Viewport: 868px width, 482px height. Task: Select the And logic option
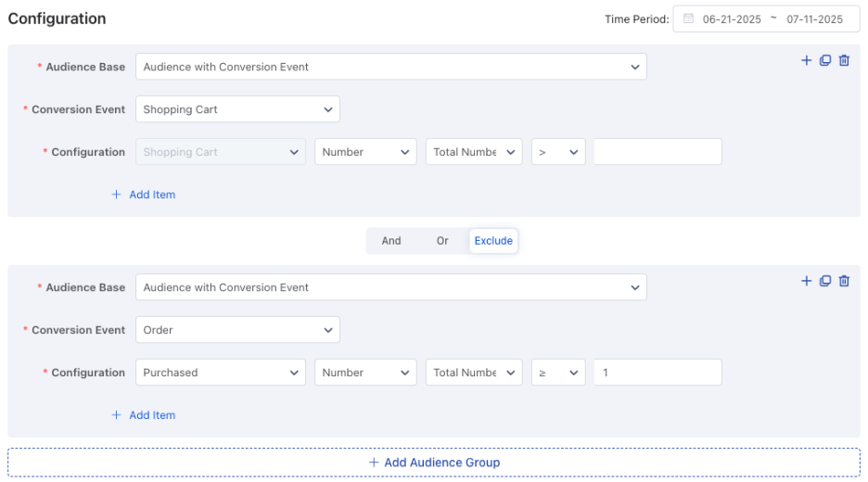(390, 241)
